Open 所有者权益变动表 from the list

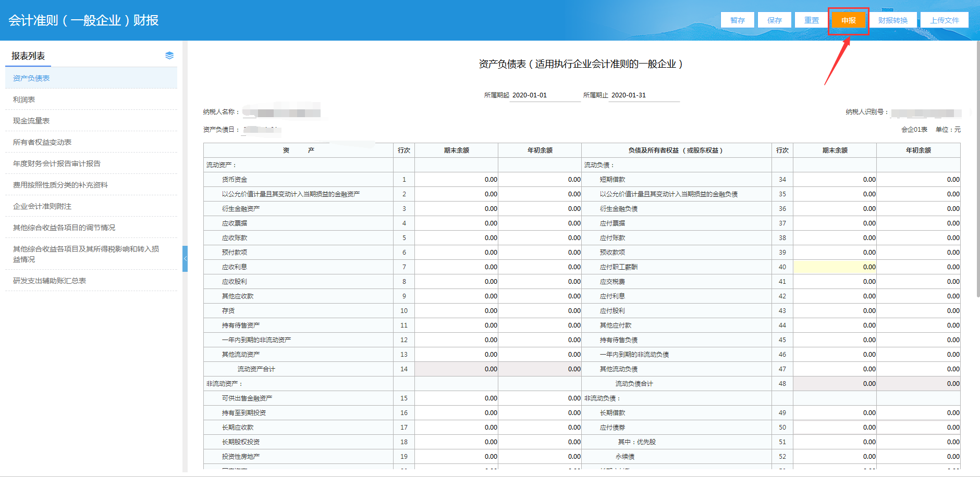(42, 142)
